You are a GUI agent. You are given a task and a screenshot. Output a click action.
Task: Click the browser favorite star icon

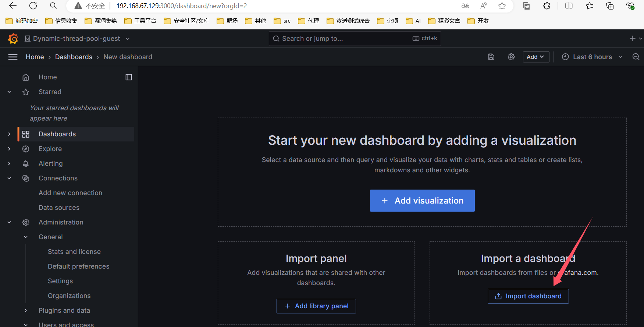point(502,6)
